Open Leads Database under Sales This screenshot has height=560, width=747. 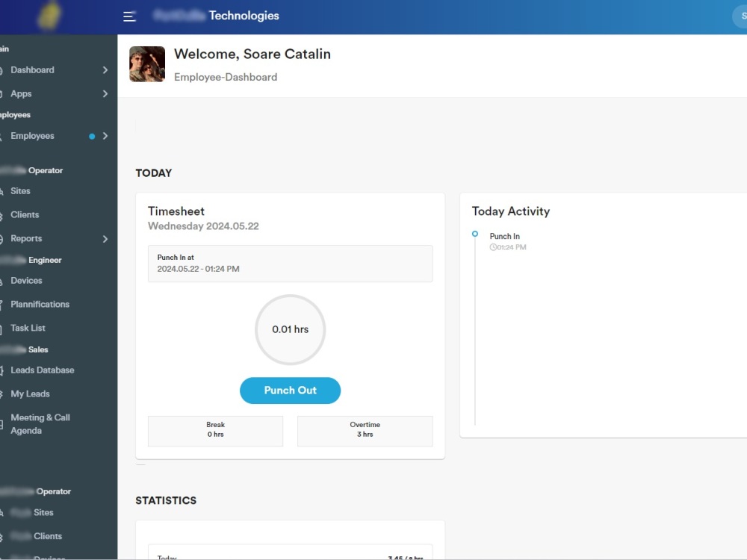pyautogui.click(x=43, y=370)
